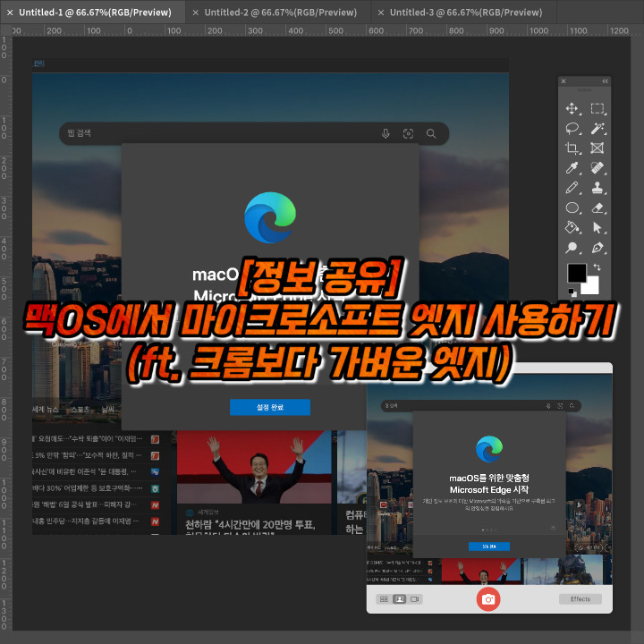Click the large 웹 검색 search field
The image size is (644, 644).
pos(254,133)
